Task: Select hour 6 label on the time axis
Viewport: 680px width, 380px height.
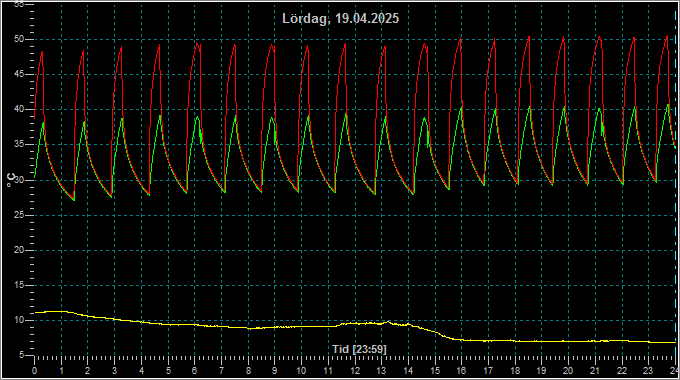Action: point(195,371)
